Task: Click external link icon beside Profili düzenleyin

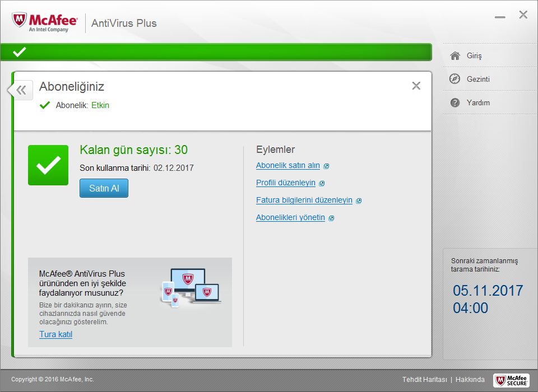Action: (322, 184)
